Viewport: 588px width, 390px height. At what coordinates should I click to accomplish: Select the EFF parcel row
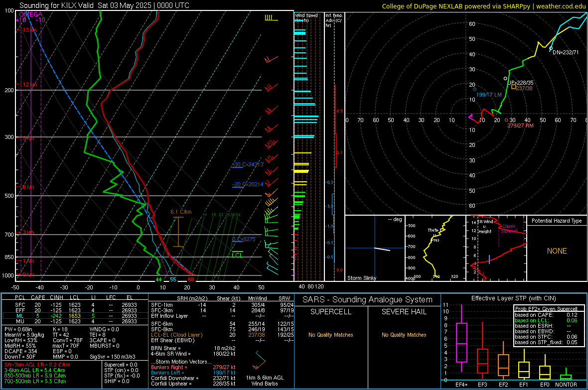[x=75, y=310]
